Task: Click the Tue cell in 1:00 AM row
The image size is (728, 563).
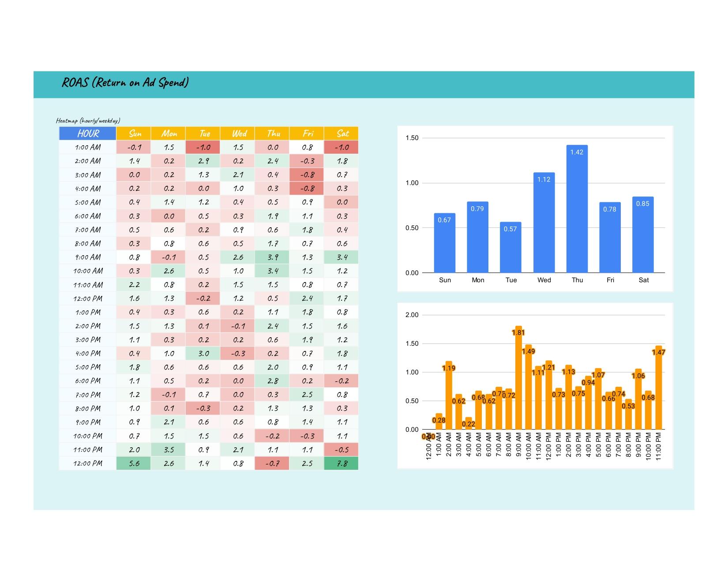Action: [203, 147]
